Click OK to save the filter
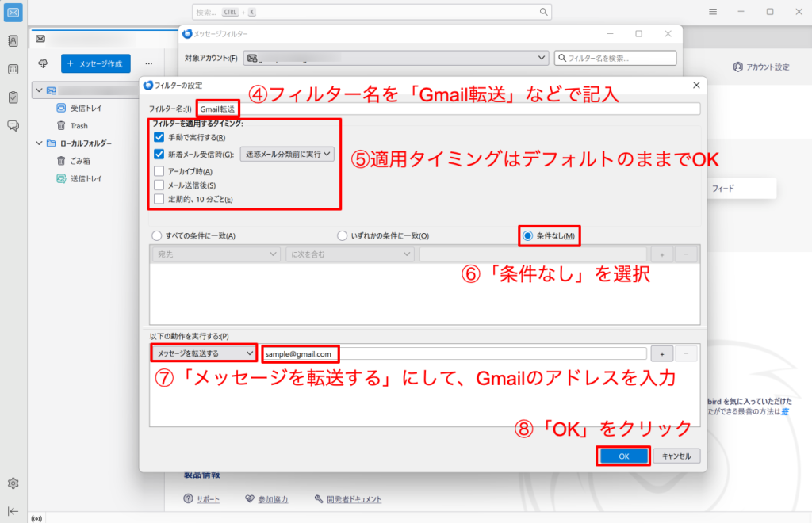812x523 pixels. 623,456
